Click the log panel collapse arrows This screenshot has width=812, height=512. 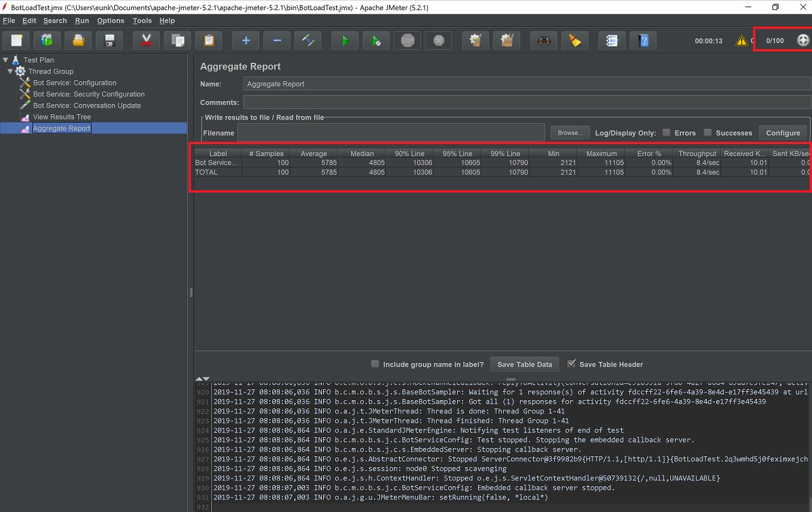203,379
